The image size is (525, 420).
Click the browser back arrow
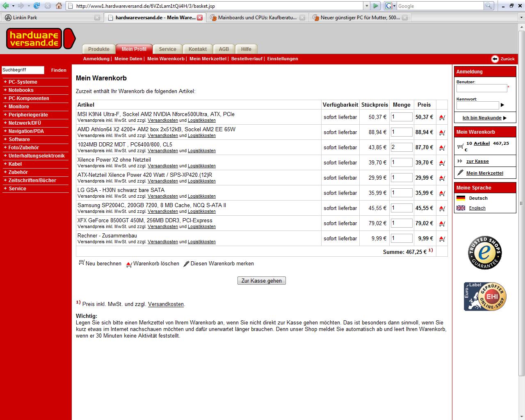point(5,6)
